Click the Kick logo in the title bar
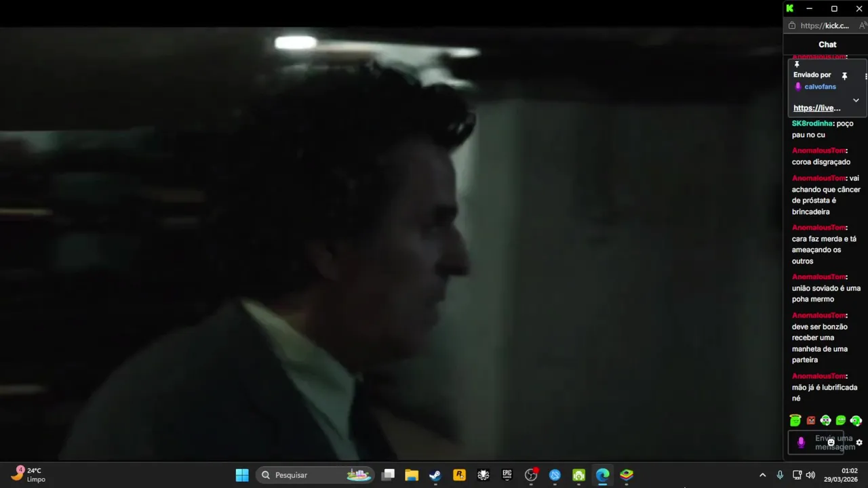Screen dimensions: 868x488 (789, 8)
